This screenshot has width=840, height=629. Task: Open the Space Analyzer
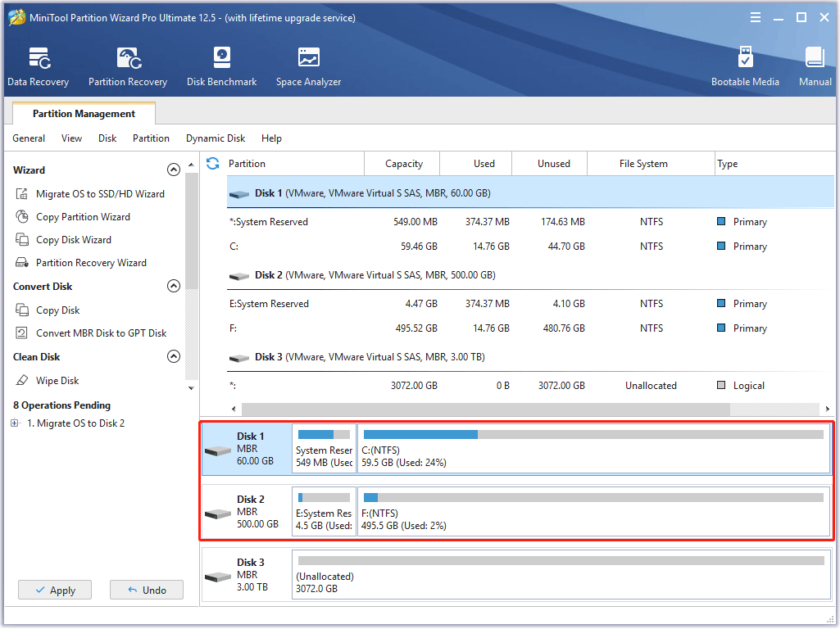coord(308,66)
